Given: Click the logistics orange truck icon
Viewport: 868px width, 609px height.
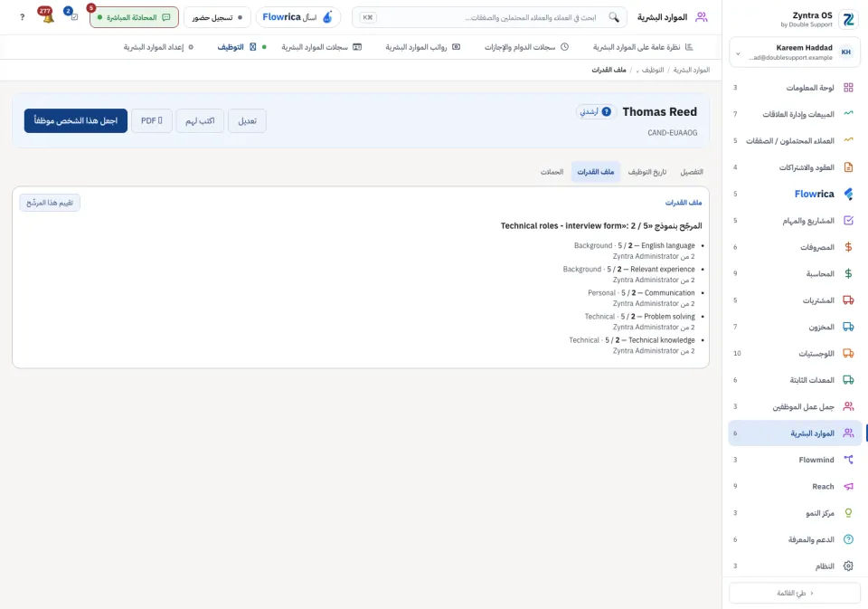Looking at the screenshot, I should (848, 354).
